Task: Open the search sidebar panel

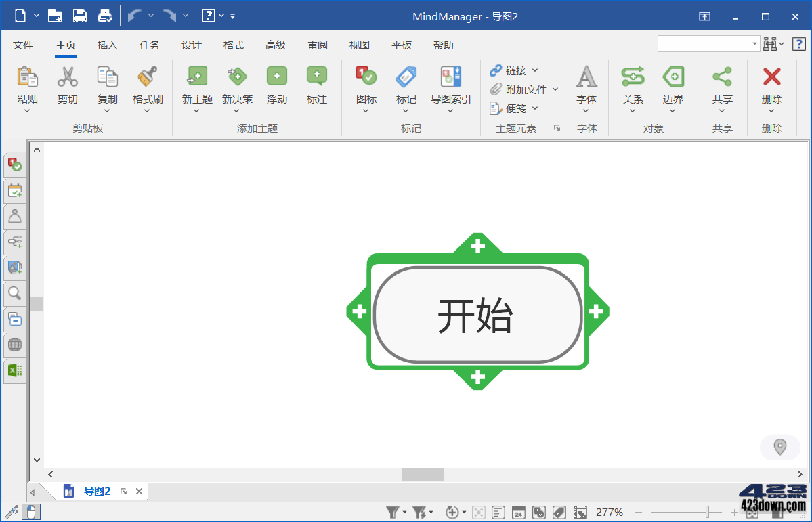Action: [14, 293]
